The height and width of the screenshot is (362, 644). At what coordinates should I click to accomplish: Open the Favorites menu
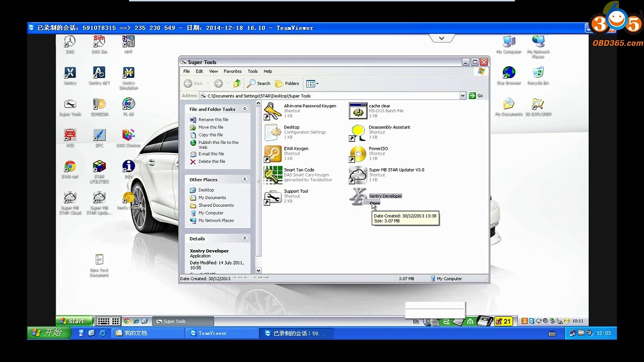232,71
